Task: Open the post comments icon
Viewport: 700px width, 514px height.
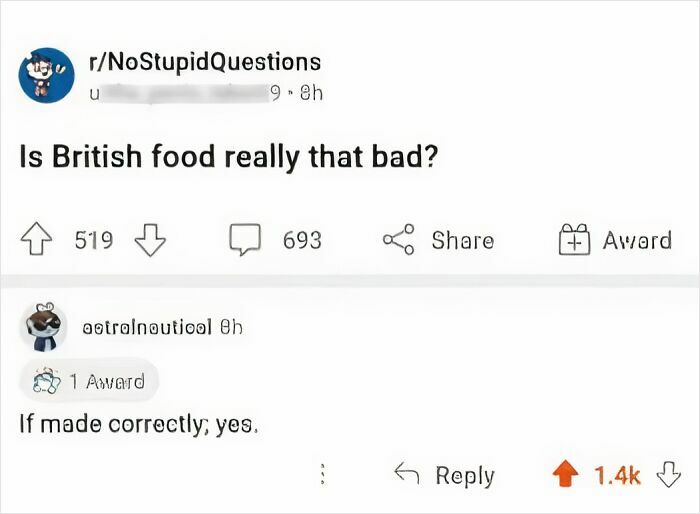Action: tap(244, 240)
